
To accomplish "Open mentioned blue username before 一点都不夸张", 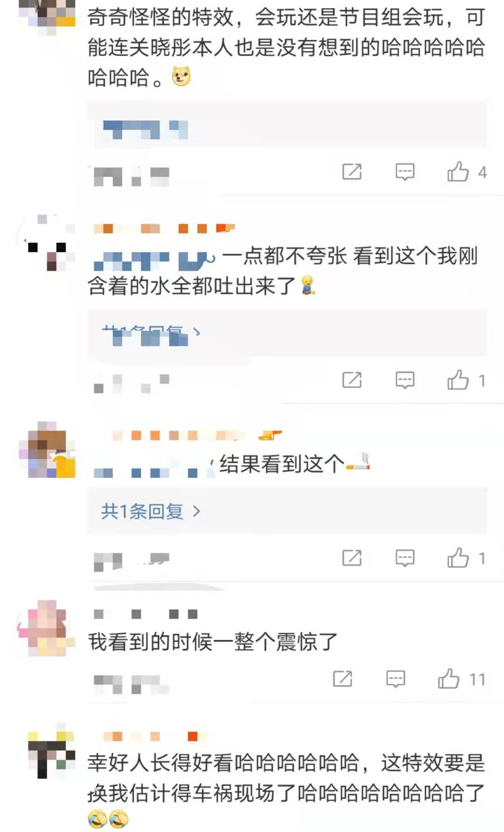I will (x=155, y=261).
